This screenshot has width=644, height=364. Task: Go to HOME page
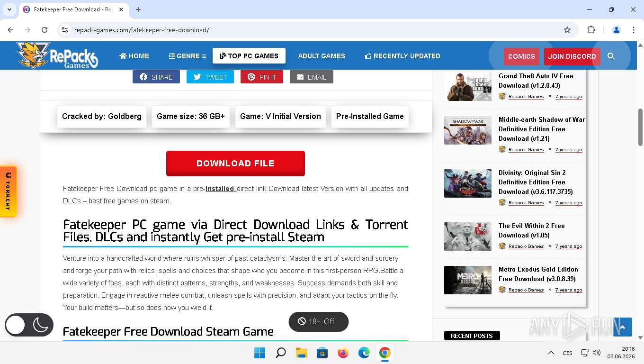coord(134,56)
